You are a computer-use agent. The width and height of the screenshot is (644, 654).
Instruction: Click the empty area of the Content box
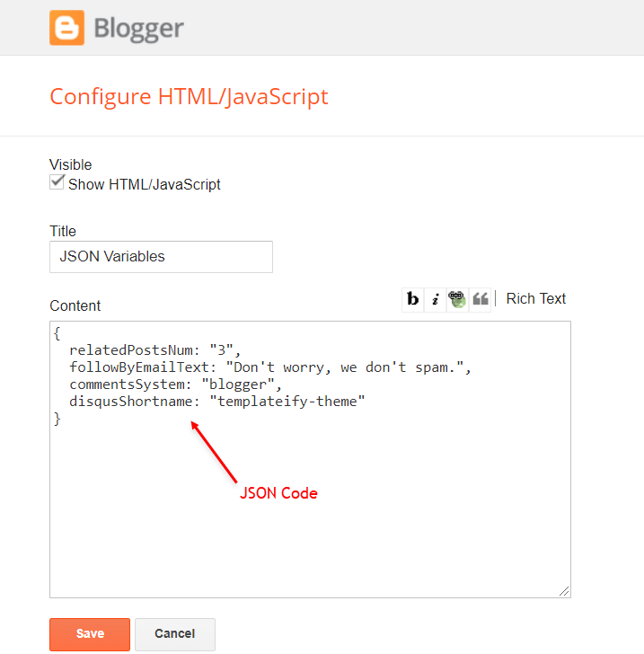[310, 534]
